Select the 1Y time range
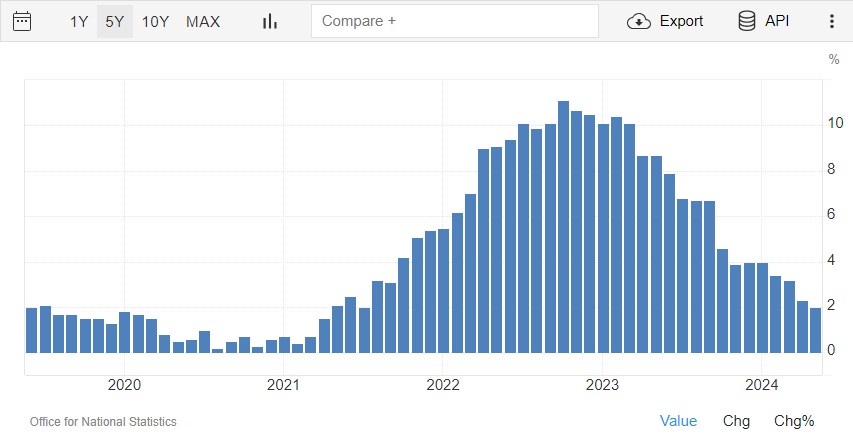The image size is (853, 440). point(79,21)
